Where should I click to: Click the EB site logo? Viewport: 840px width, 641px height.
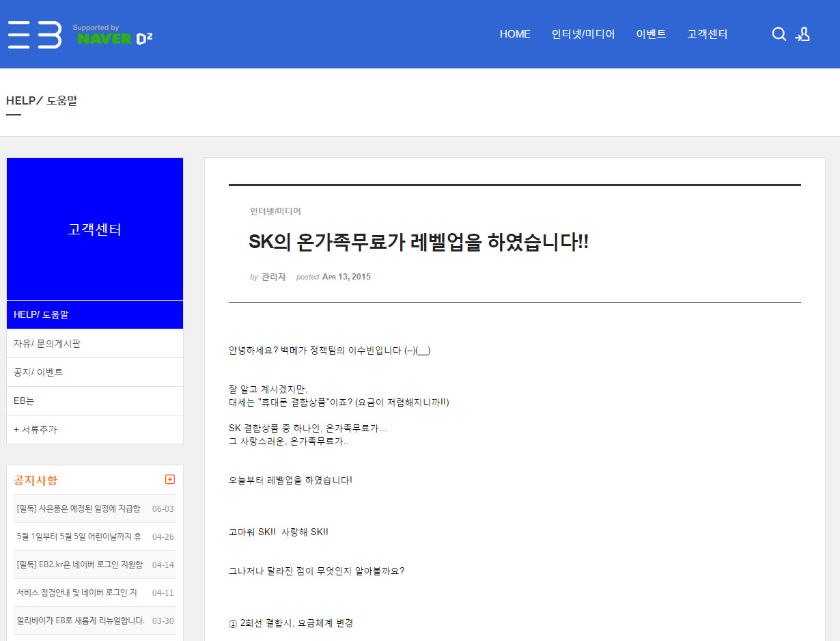(35, 34)
